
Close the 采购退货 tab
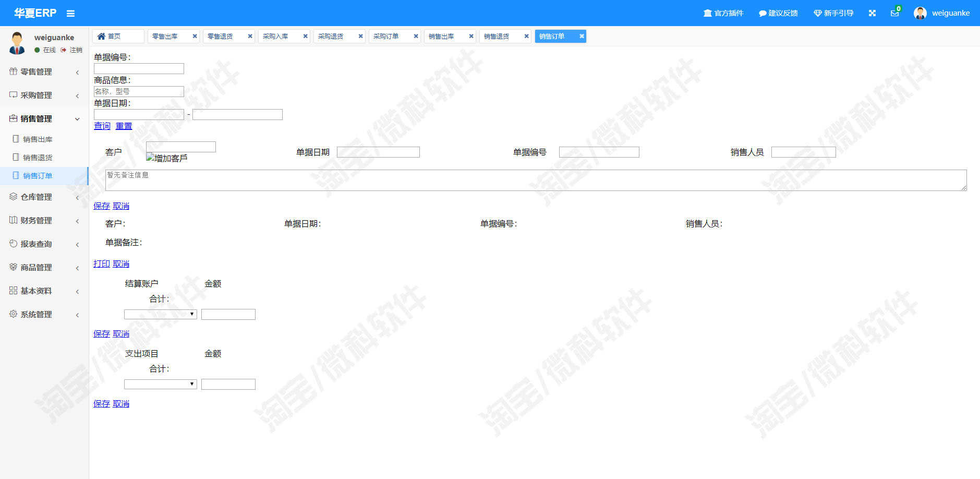coord(360,36)
